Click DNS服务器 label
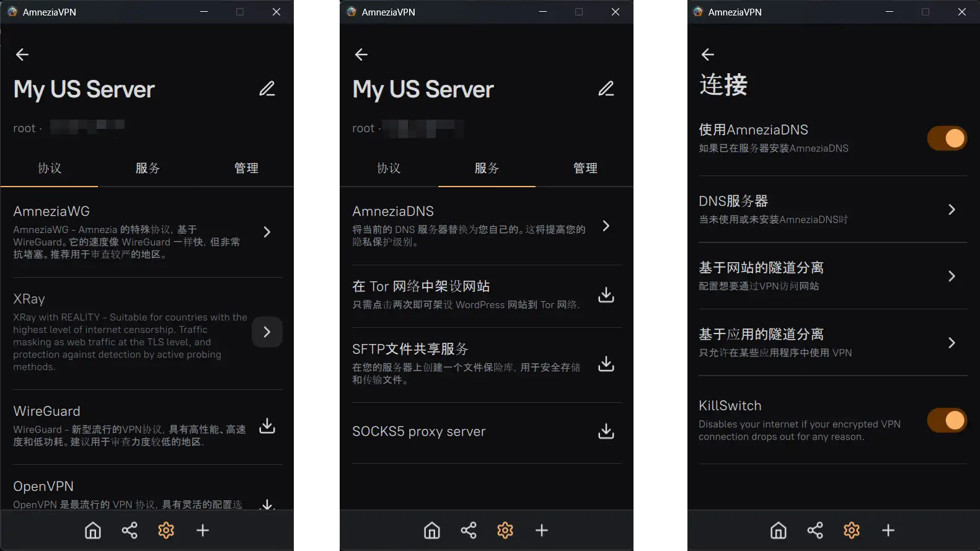This screenshot has height=551, width=980. pos(733,201)
